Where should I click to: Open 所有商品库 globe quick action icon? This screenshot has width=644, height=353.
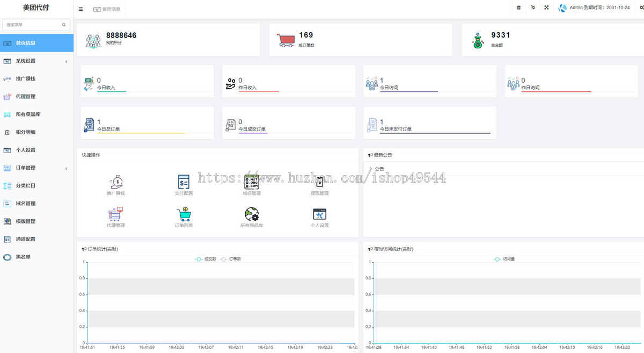click(252, 214)
